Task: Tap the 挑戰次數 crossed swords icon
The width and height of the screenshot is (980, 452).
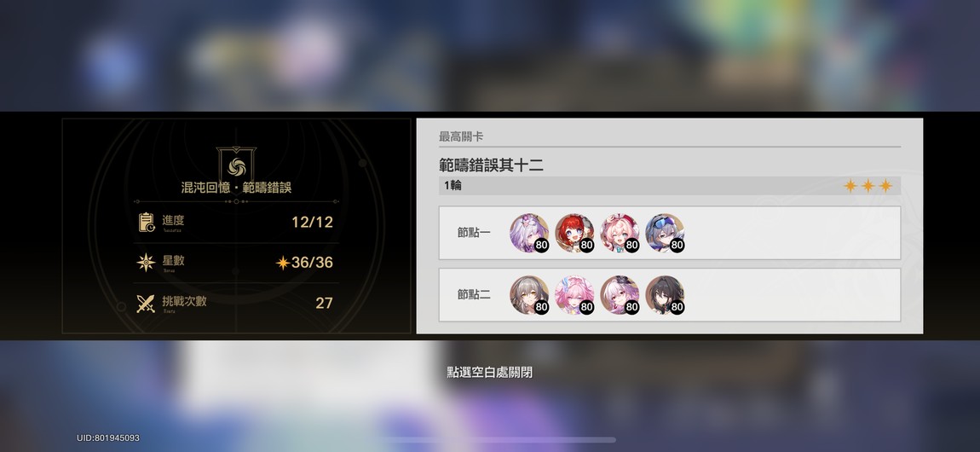Action: pyautogui.click(x=146, y=304)
